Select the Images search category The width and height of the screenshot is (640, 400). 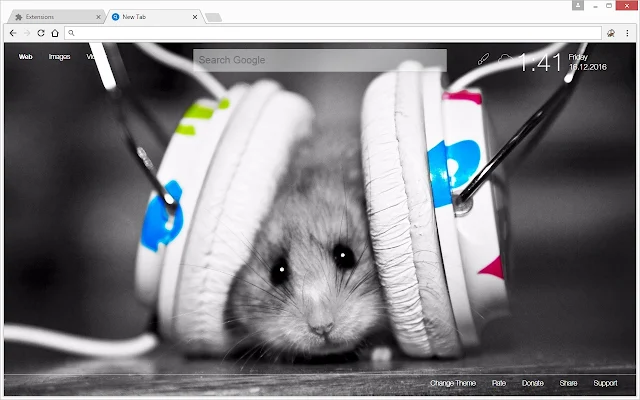[60, 57]
